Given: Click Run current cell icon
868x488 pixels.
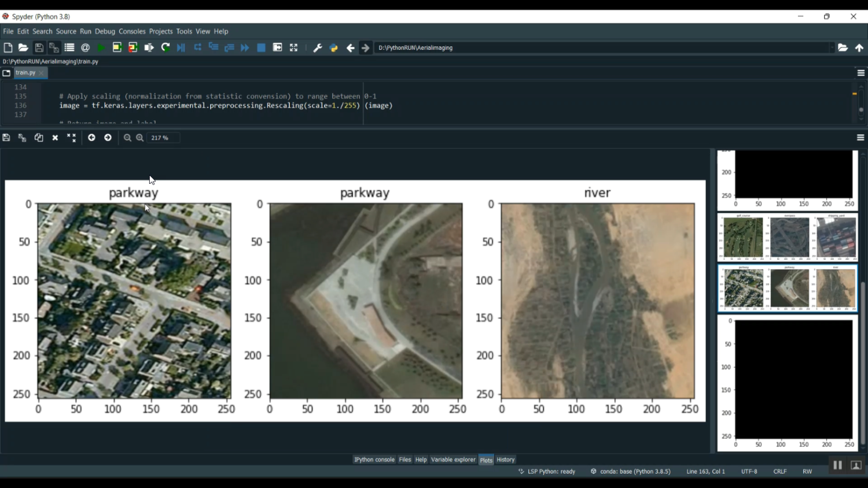Looking at the screenshot, I should point(117,48).
